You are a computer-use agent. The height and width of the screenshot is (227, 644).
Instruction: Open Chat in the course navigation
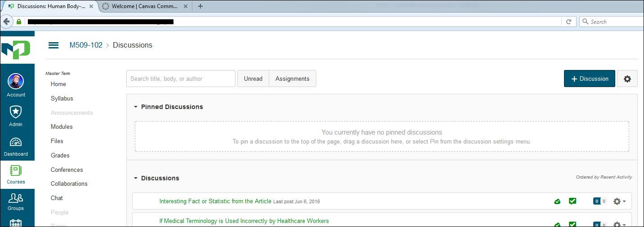pos(57,198)
